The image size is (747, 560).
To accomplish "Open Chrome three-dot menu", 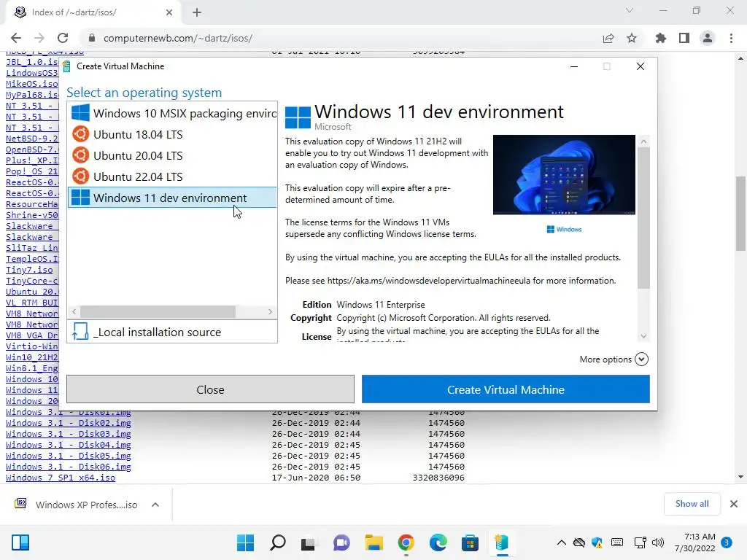I will 731,38.
